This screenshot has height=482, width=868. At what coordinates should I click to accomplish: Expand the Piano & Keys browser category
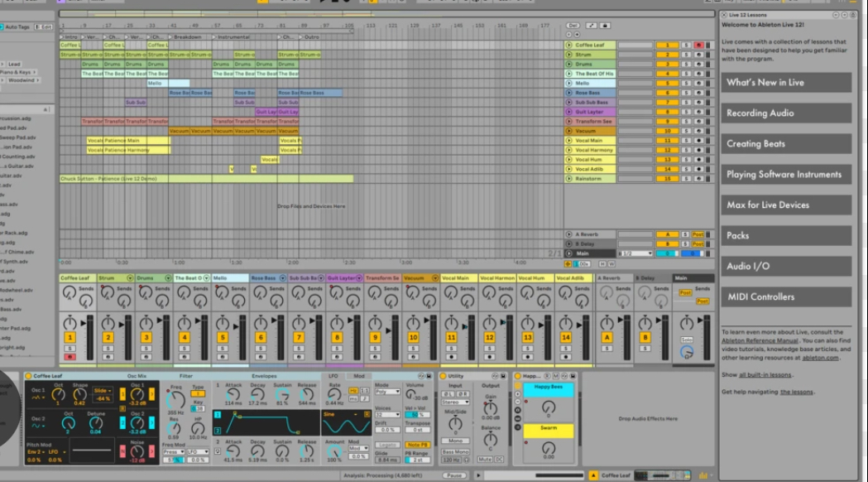point(18,72)
